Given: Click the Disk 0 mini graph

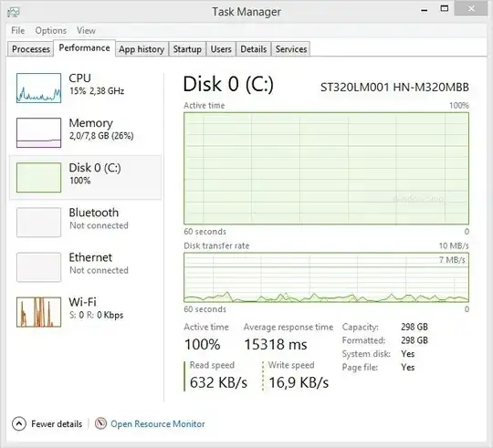Looking at the screenshot, I should pyautogui.click(x=38, y=177).
